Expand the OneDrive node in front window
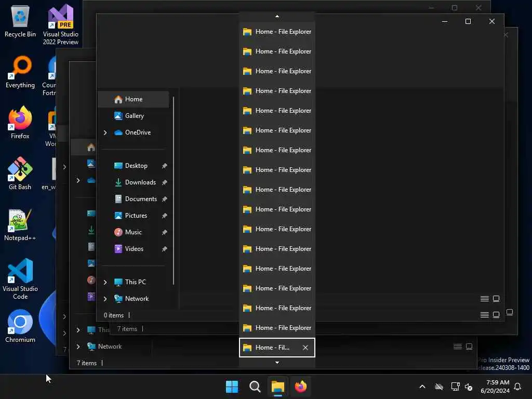 [105, 132]
